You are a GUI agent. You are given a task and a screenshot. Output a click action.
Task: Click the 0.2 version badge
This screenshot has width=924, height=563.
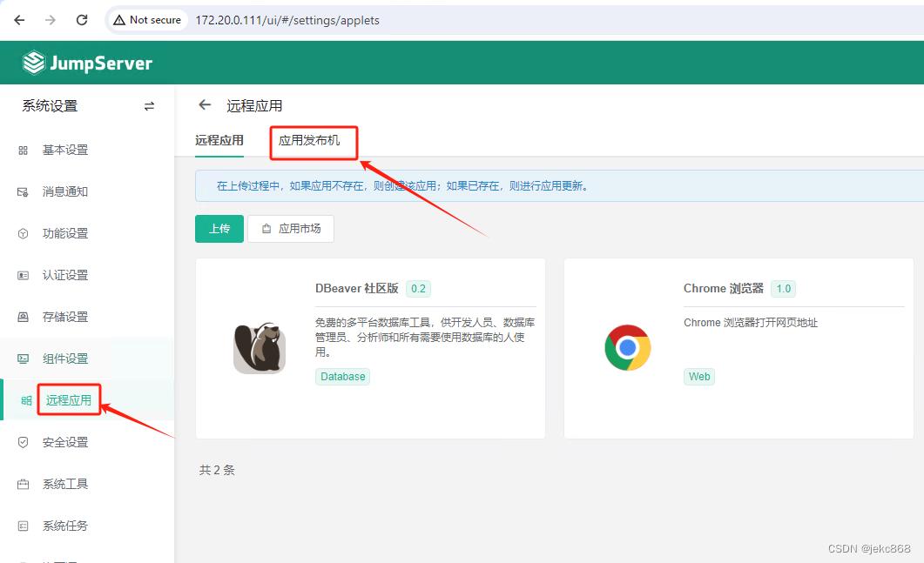pyautogui.click(x=418, y=289)
